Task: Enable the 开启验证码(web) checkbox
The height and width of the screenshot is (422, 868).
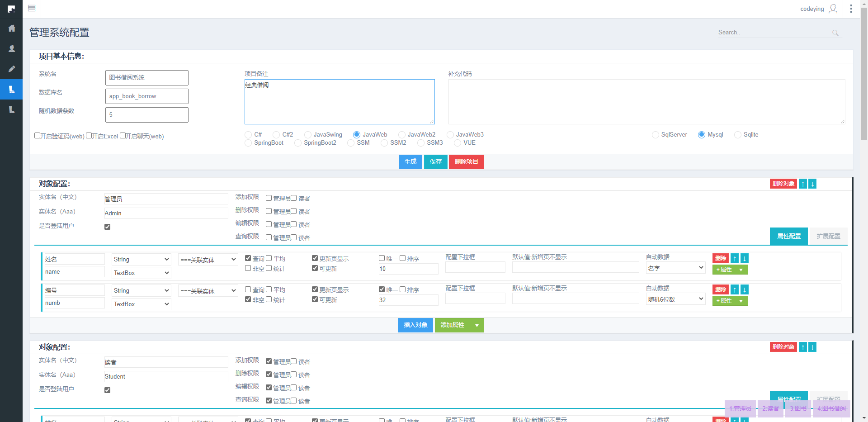Action: [x=38, y=136]
